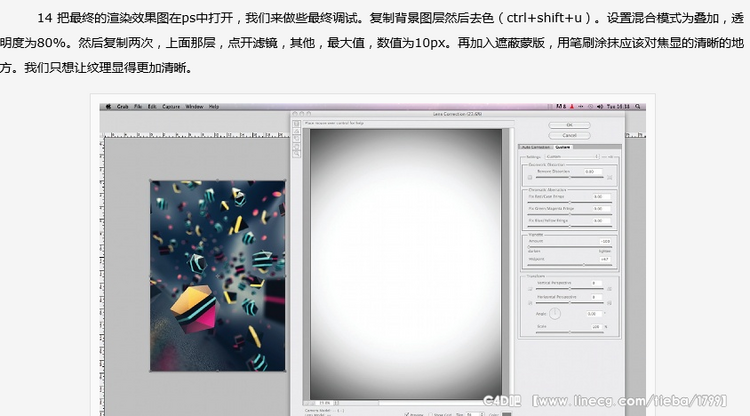Adjust the Vertical Perspective slider
The width and height of the screenshot is (750, 416).
pyautogui.click(x=570, y=289)
